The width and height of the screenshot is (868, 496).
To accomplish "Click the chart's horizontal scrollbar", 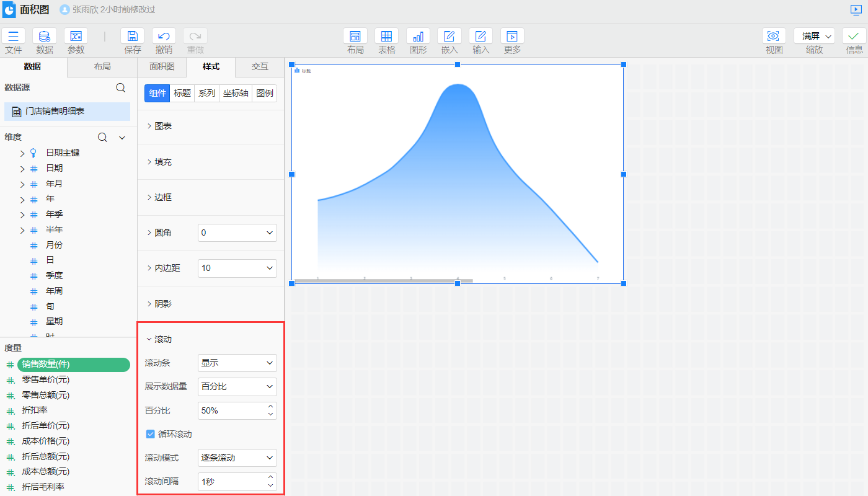I will (x=383, y=281).
